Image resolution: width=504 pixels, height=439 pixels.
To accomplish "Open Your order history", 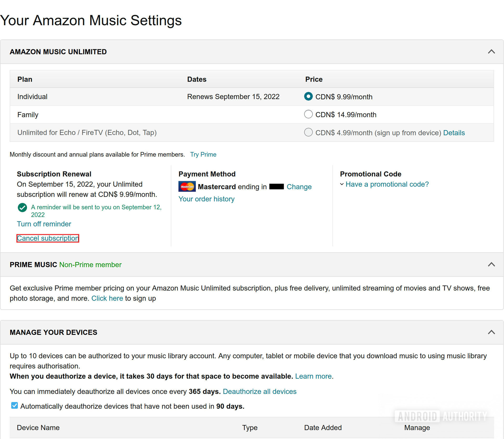I will 206,199.
